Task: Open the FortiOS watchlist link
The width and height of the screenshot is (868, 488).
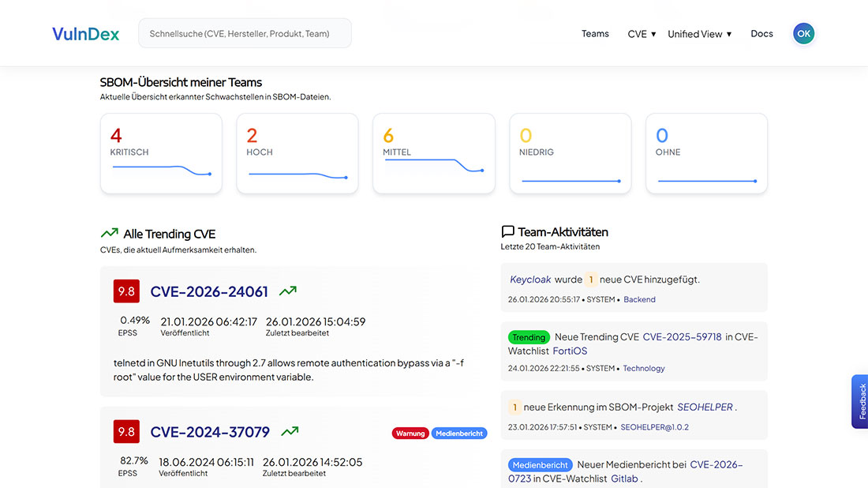Action: click(x=570, y=351)
